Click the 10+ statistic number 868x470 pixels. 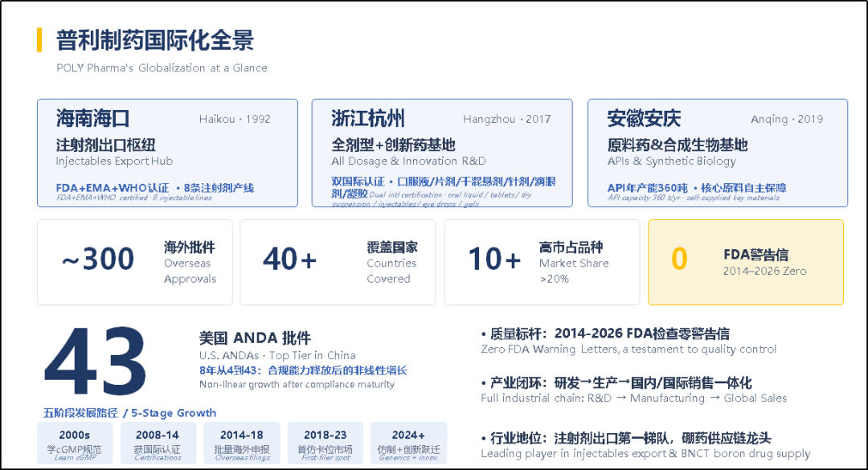pos(494,259)
